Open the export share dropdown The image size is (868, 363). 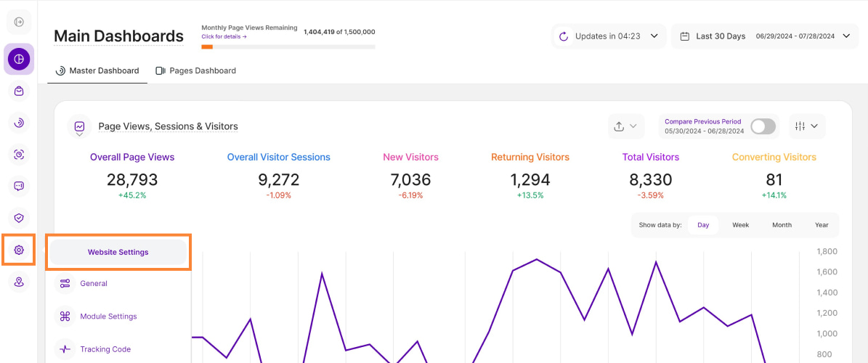[x=625, y=126]
